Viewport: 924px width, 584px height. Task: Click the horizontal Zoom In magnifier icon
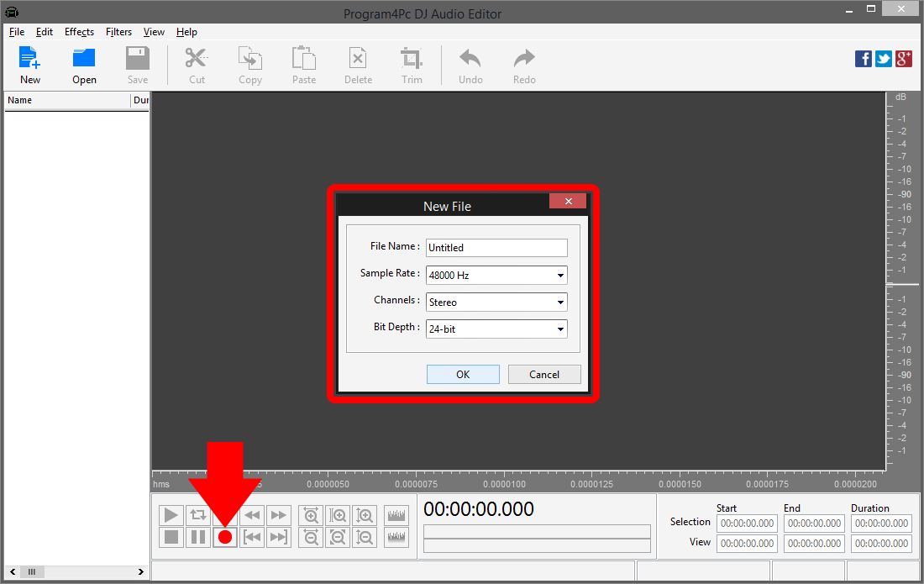pyautogui.click(x=311, y=515)
